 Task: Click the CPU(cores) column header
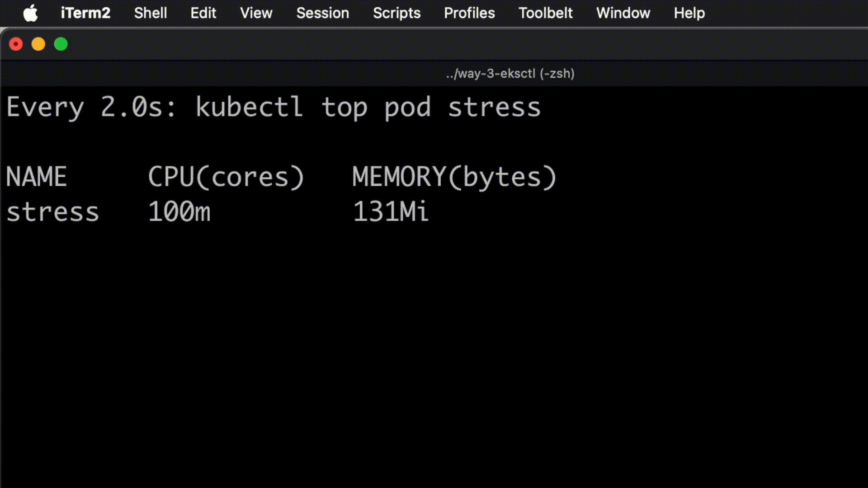tap(226, 177)
